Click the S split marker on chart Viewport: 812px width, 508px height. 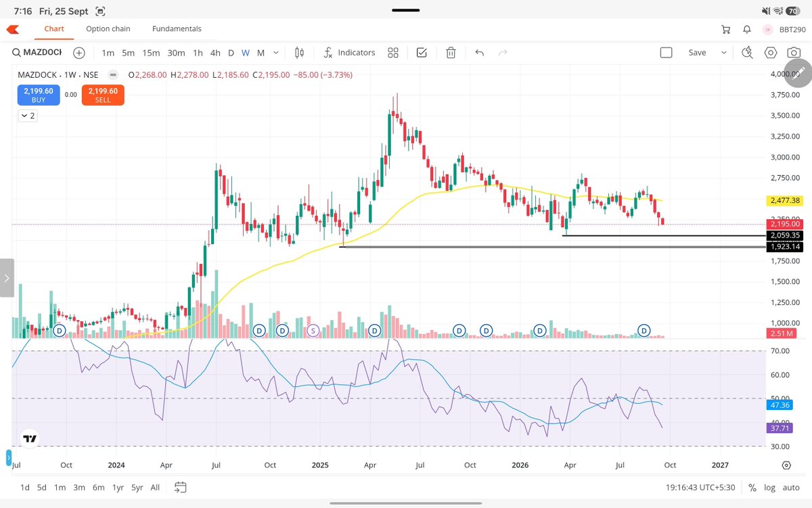pyautogui.click(x=313, y=331)
